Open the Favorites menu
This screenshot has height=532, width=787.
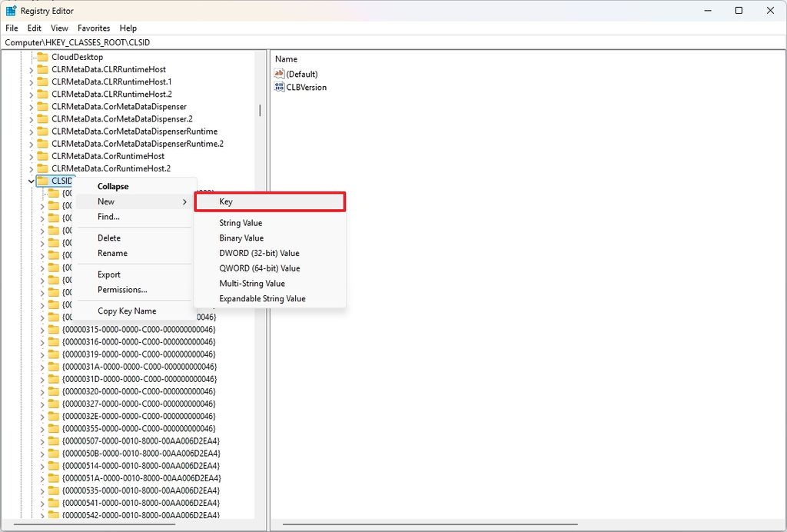94,28
